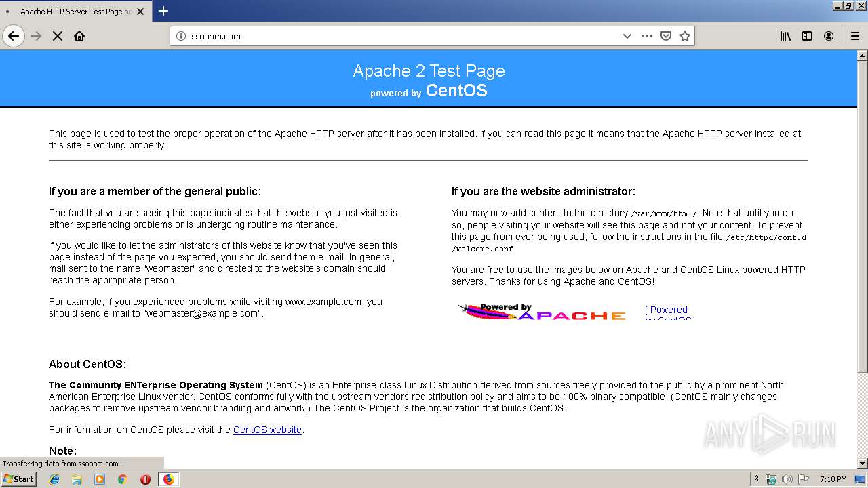This screenshot has width=868, height=488.
Task: Open Opera from the taskbar
Action: pos(145,479)
